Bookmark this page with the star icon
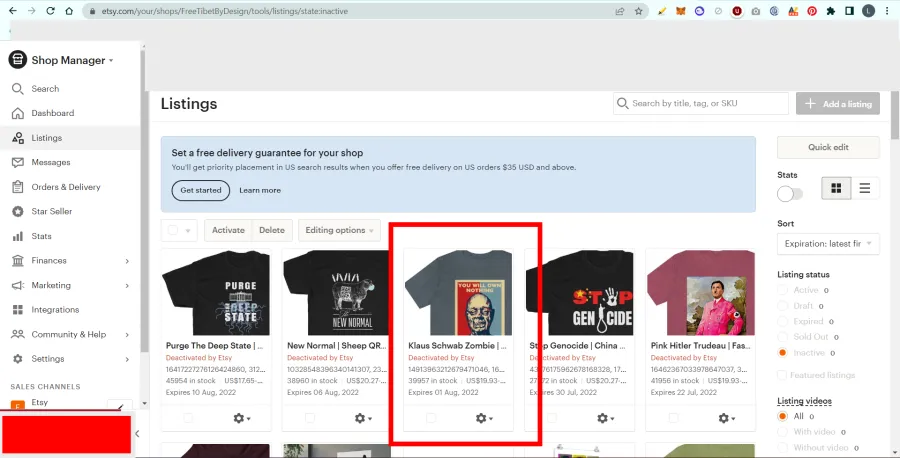The image size is (900, 458). 638,11
